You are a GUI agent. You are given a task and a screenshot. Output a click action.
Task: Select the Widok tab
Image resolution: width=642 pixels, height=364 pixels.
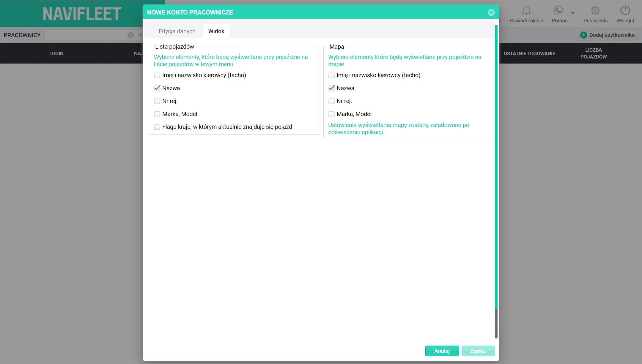tap(216, 31)
